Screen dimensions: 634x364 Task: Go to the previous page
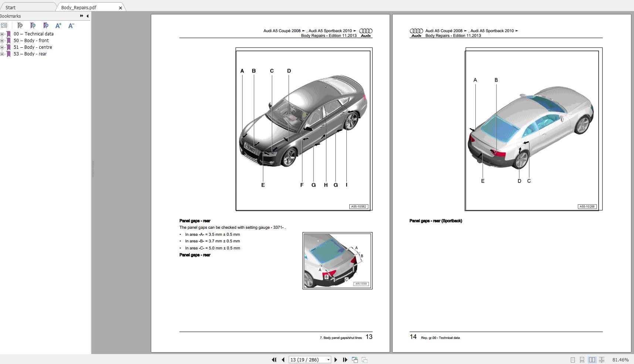(x=283, y=360)
